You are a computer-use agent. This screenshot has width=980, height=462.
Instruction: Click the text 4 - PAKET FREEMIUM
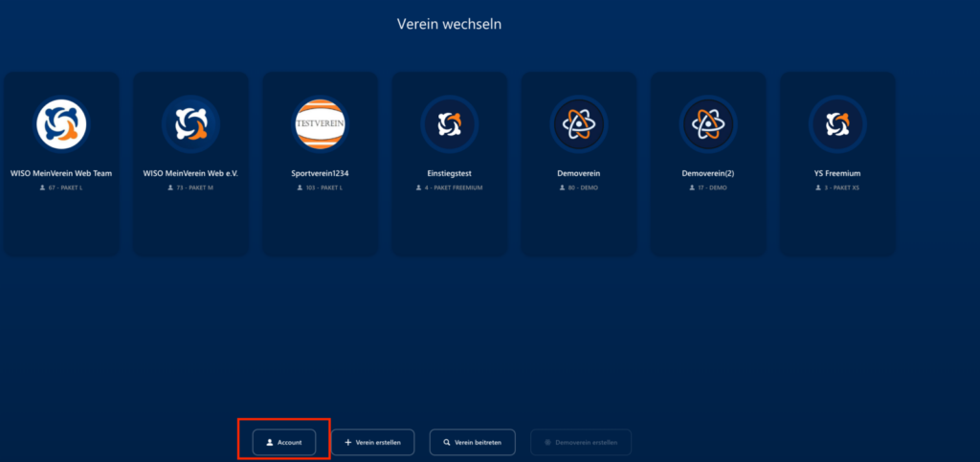(x=454, y=187)
